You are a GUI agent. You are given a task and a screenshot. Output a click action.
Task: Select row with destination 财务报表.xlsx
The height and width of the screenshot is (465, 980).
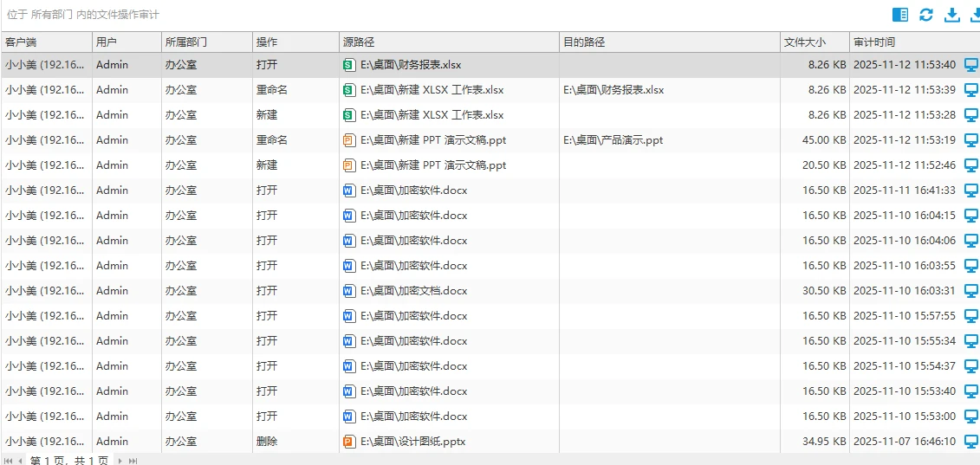click(x=490, y=90)
